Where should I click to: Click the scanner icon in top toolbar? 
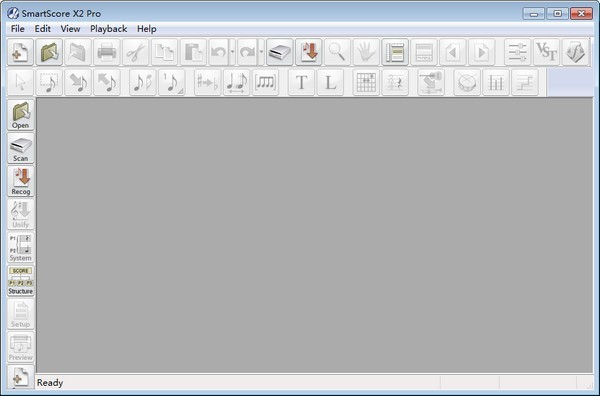pos(280,52)
